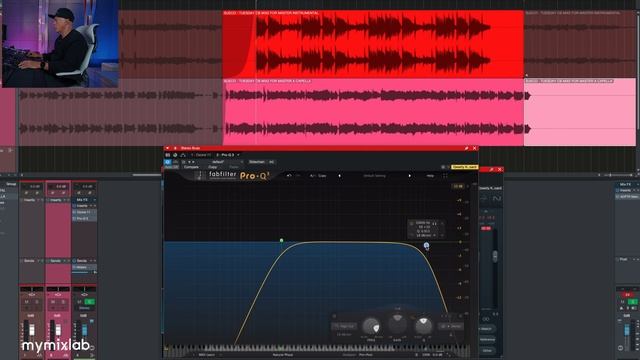Toggle link icon in the rear plugin window
640x360 pixels.
click(486, 319)
